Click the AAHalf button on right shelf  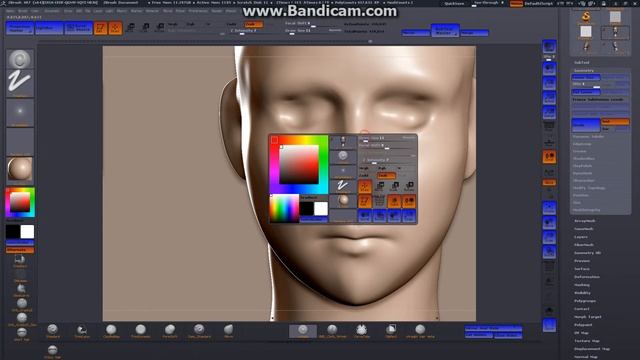click(x=549, y=113)
